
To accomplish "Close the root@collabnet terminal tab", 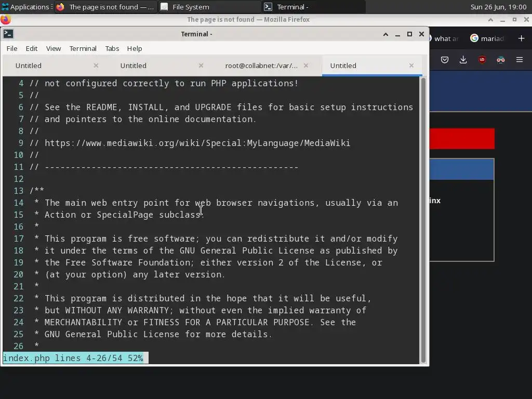I will coord(306,65).
